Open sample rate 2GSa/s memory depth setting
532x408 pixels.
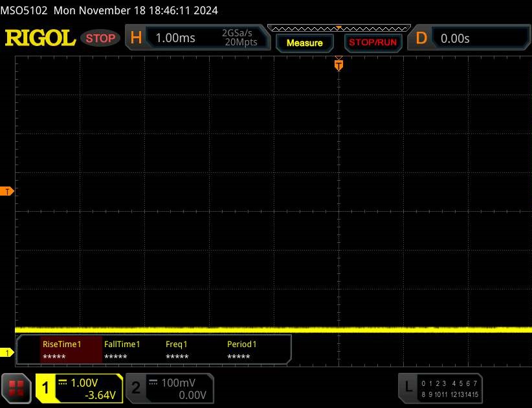tap(239, 38)
